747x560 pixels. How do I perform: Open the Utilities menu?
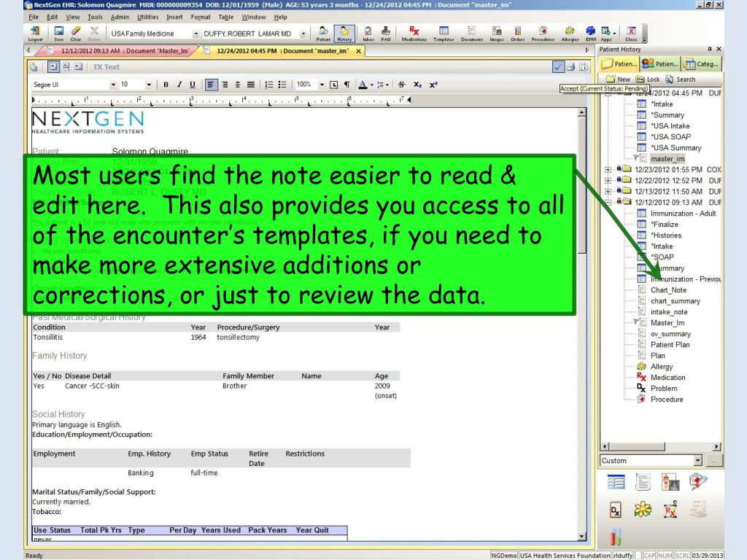point(147,17)
